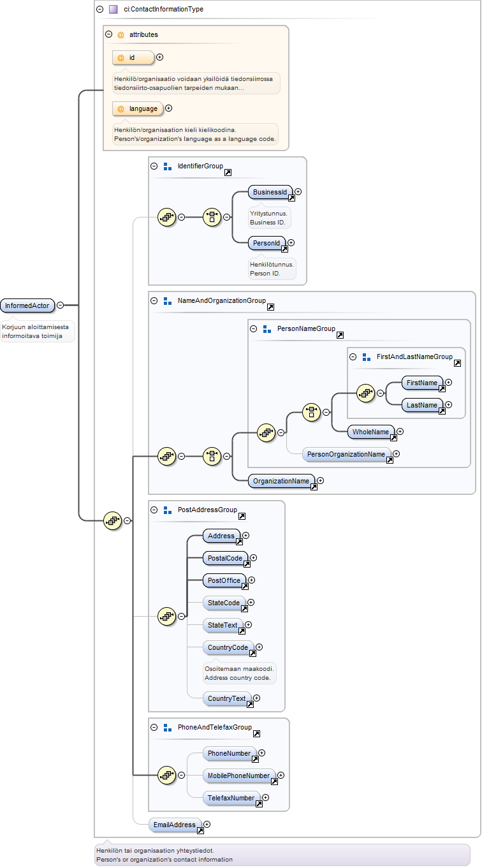Expand the id attribute plus sign

(160, 57)
